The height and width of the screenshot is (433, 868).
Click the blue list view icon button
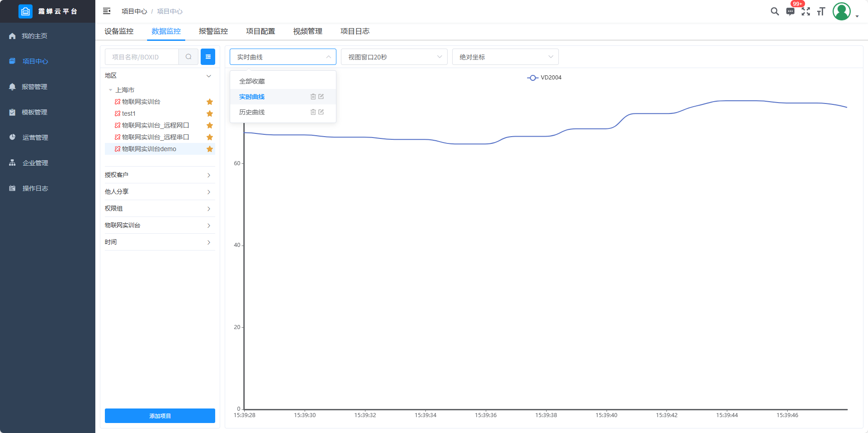click(208, 57)
